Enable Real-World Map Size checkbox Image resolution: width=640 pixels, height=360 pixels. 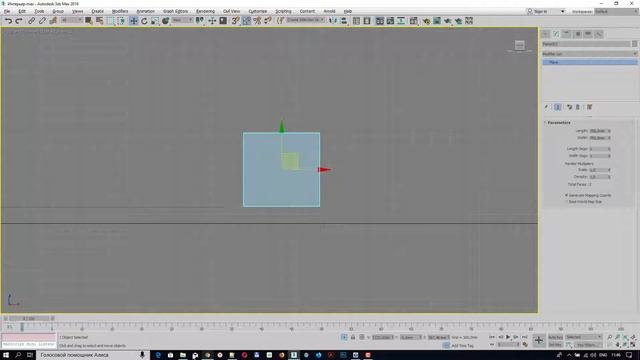tap(567, 202)
